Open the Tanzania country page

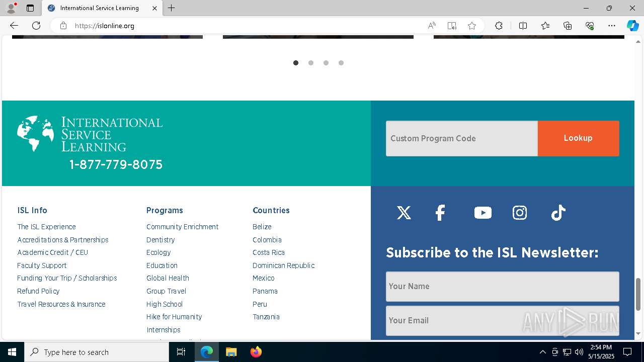click(x=266, y=317)
